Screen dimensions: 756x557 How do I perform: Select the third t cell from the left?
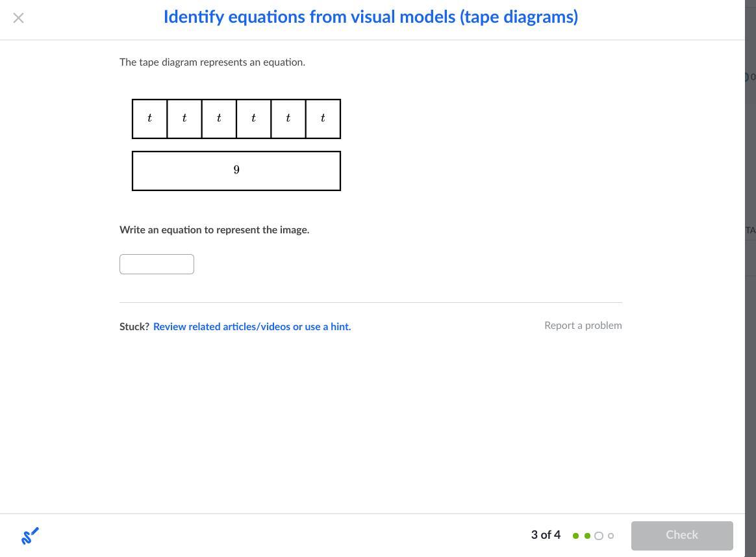tap(219, 119)
